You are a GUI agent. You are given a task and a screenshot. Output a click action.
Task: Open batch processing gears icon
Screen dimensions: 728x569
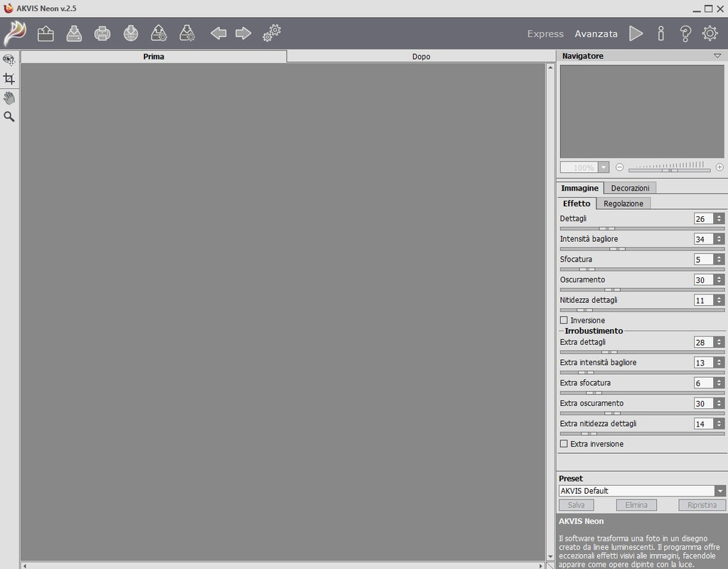272,33
